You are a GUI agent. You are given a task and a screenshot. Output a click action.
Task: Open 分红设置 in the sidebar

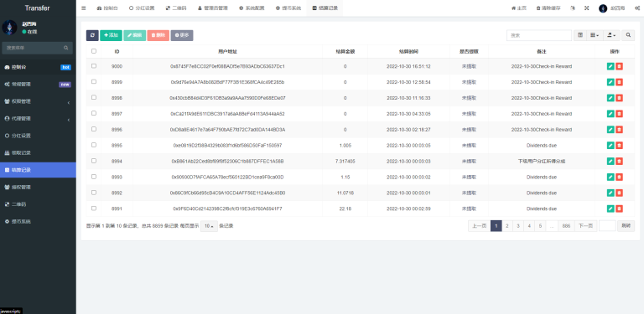(x=38, y=136)
